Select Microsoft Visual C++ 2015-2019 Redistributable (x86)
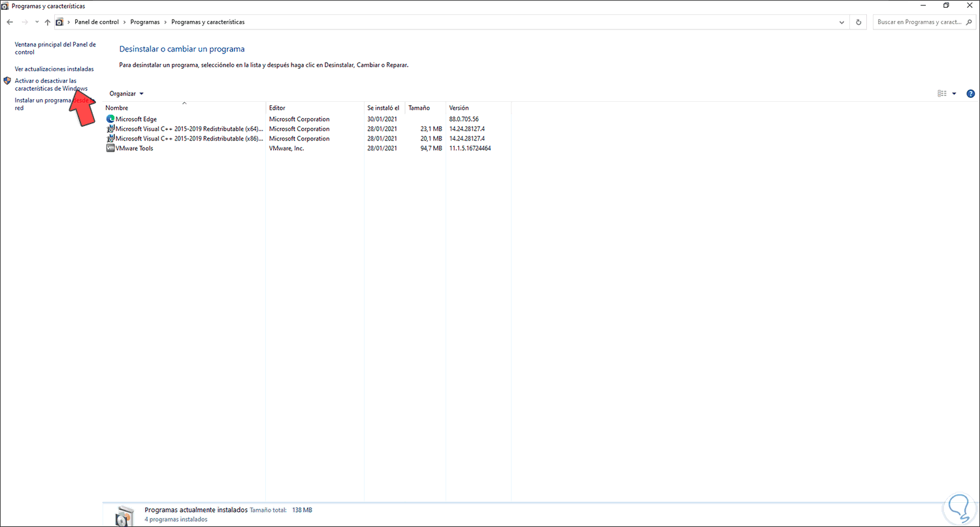 point(308,138)
